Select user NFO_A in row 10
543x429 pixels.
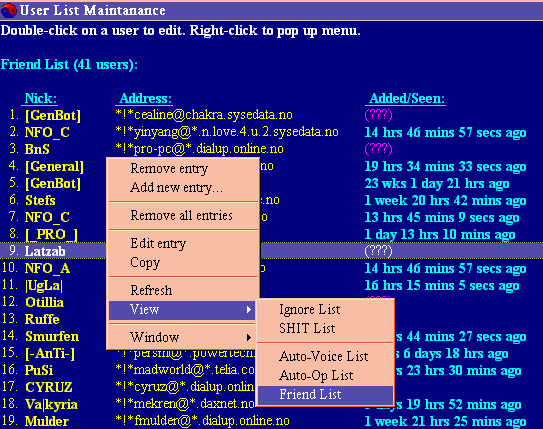click(47, 268)
